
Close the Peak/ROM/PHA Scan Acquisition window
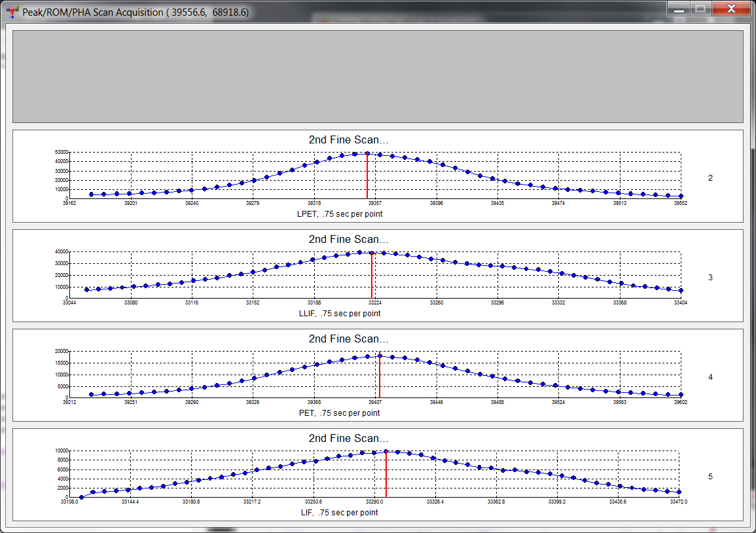pos(731,9)
